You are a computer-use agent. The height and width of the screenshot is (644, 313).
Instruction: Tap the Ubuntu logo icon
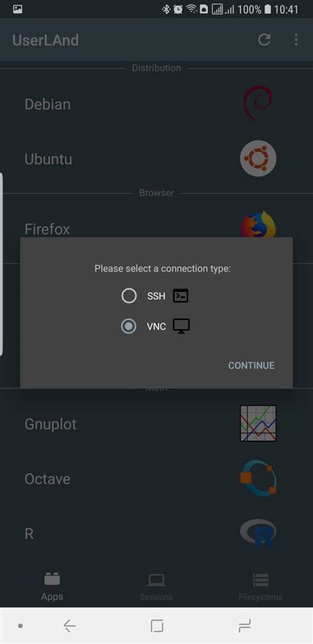point(258,159)
